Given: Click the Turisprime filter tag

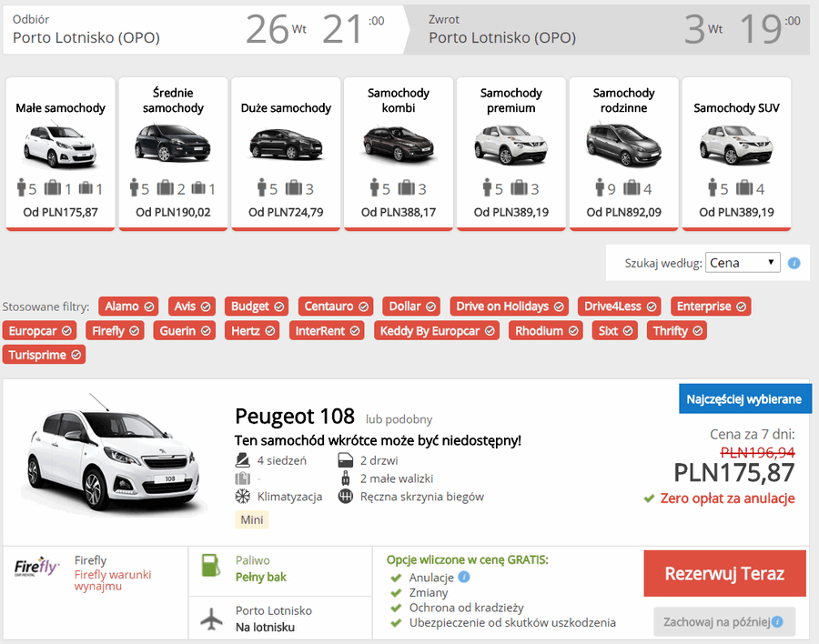Looking at the screenshot, I should (x=44, y=355).
